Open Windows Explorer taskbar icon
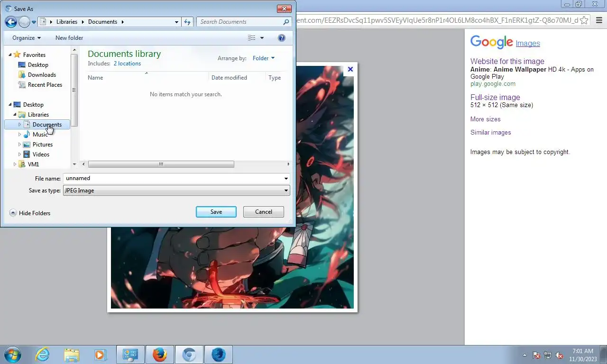607x364 pixels. click(72, 355)
